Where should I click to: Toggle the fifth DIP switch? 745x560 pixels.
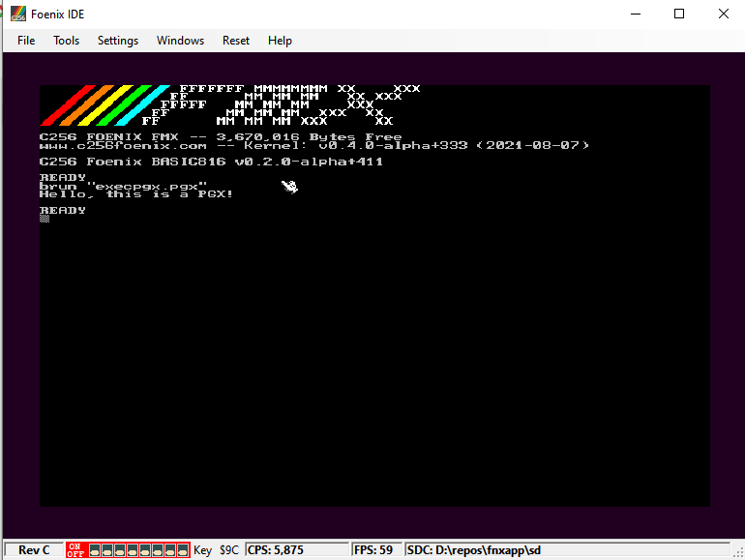145,550
